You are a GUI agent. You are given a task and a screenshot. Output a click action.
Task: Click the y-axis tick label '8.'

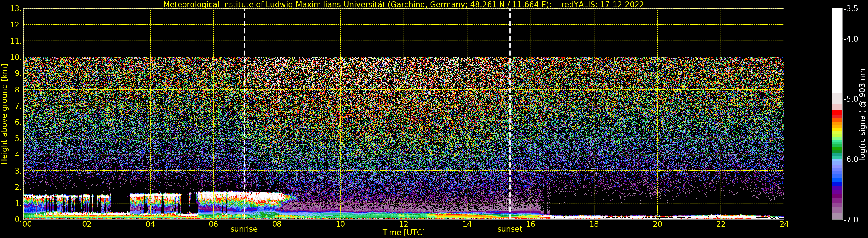(18, 90)
